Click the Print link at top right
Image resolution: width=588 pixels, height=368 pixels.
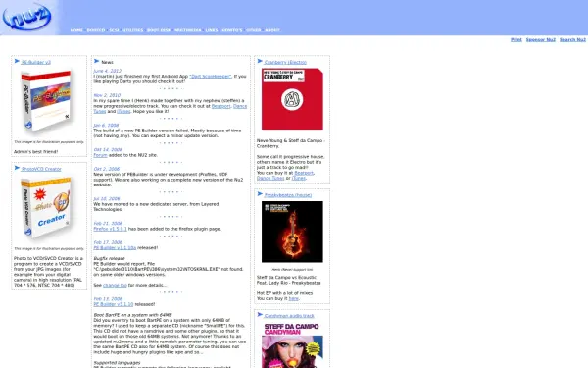pyautogui.click(x=516, y=40)
